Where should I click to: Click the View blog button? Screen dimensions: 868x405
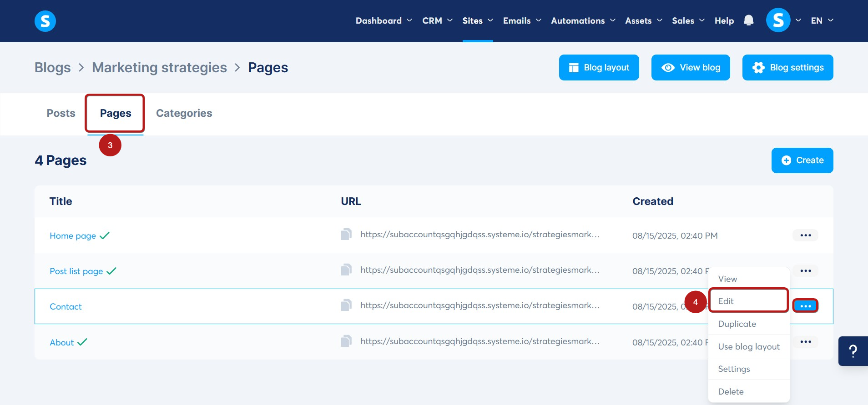pos(691,67)
